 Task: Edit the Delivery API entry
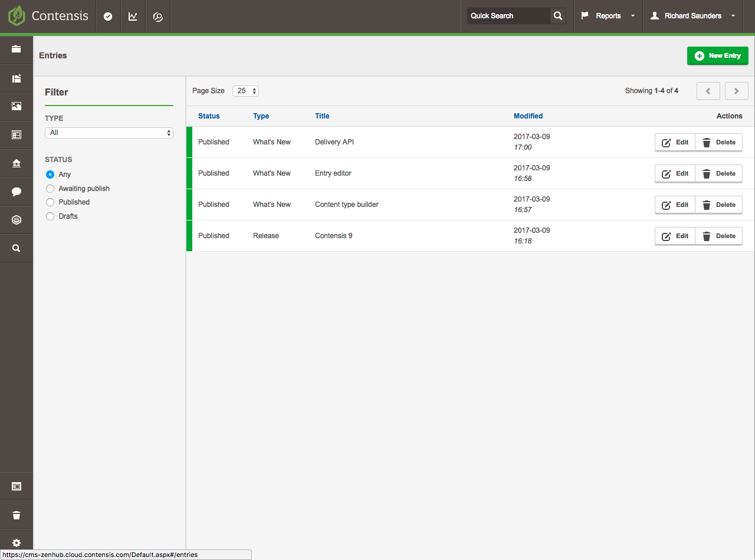tap(675, 142)
